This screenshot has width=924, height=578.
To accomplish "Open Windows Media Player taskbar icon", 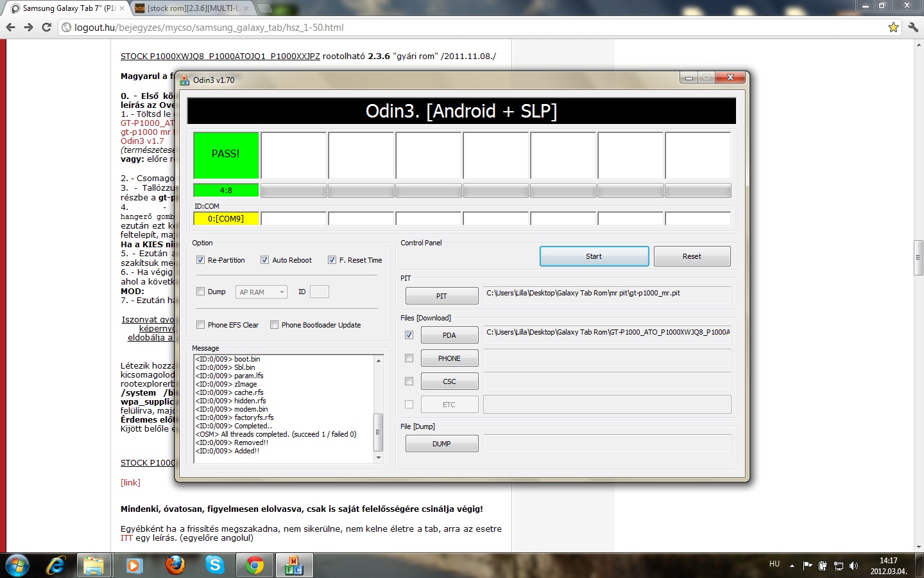I will click(134, 565).
